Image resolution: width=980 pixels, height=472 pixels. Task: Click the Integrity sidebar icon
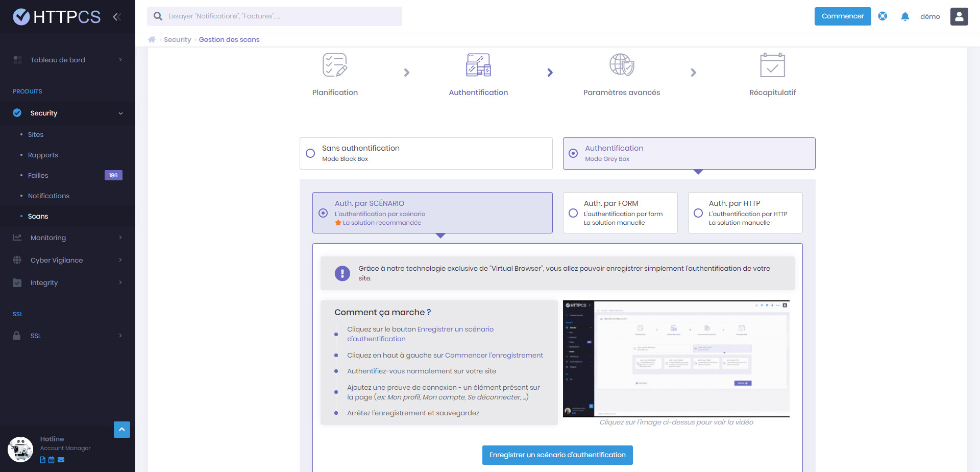tap(17, 282)
